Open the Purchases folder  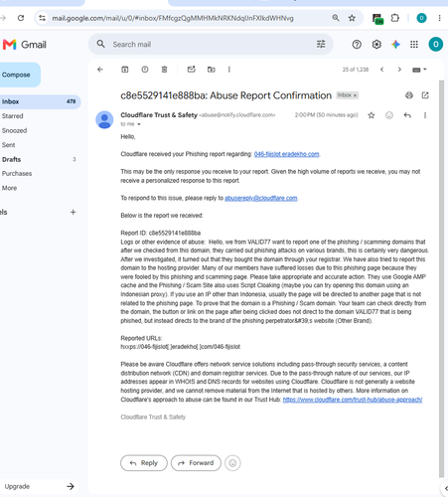(x=17, y=173)
